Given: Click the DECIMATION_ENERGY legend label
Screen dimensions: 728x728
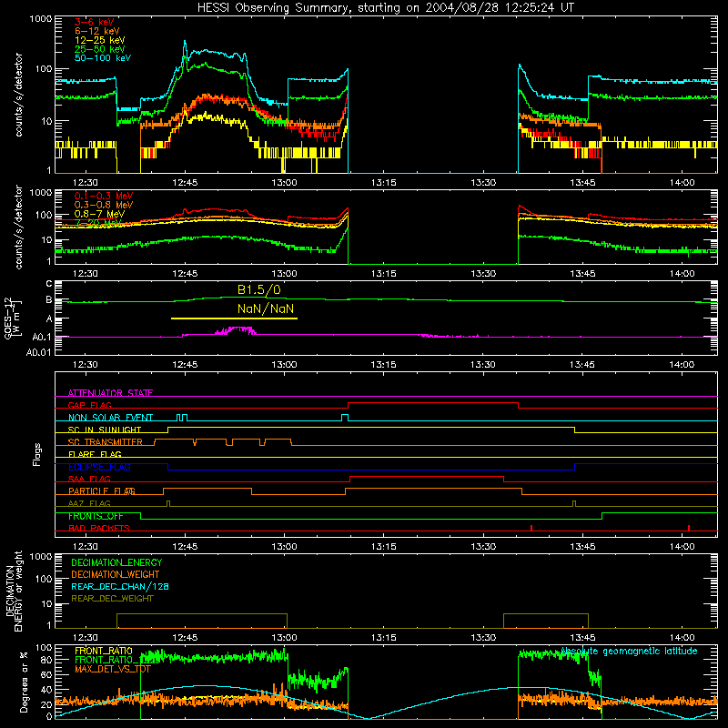Looking at the screenshot, I should tap(116, 562).
